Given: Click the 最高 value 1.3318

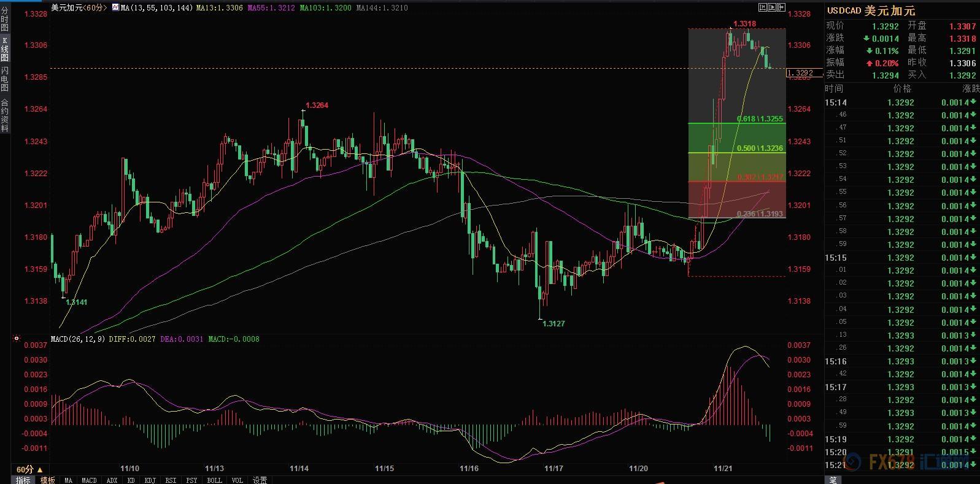Looking at the screenshot, I should click(x=962, y=39).
